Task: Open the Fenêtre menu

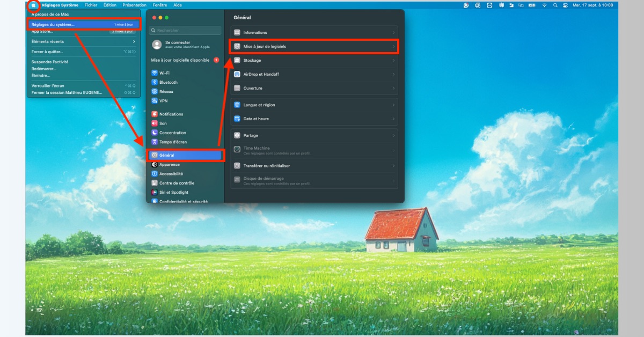Action: click(160, 5)
